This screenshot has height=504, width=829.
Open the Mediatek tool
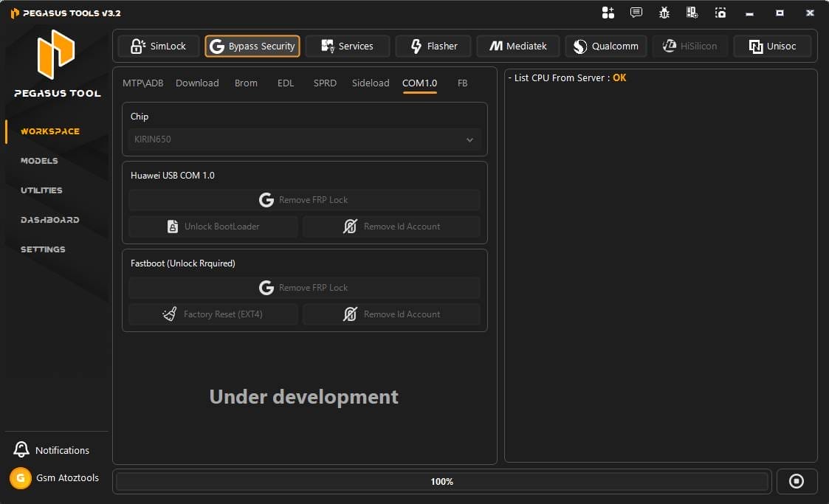[518, 45]
